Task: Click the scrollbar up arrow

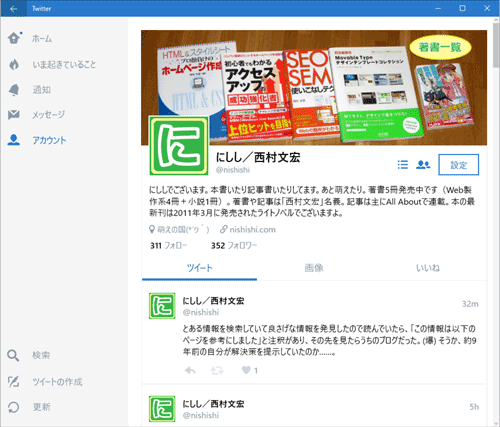Action: coord(496,20)
